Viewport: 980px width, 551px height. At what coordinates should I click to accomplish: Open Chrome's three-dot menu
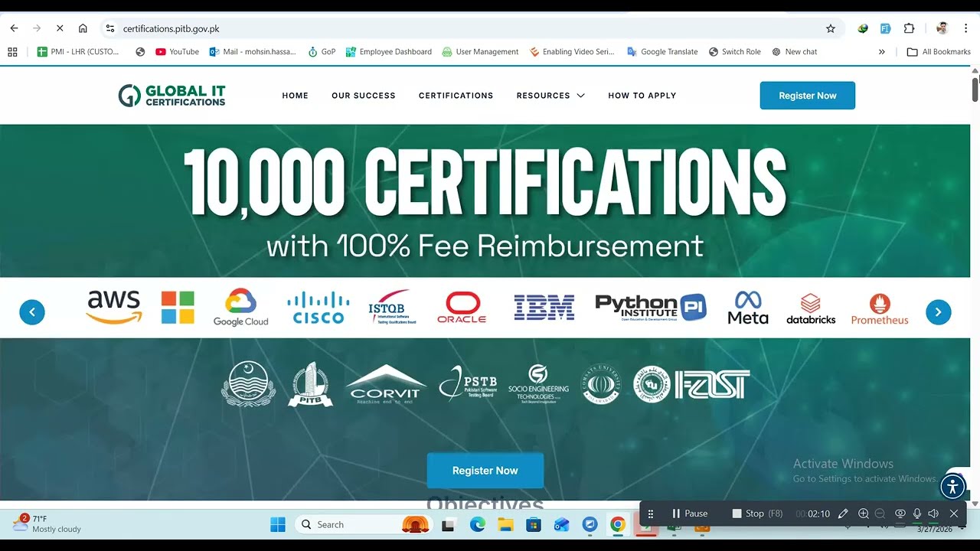965,28
